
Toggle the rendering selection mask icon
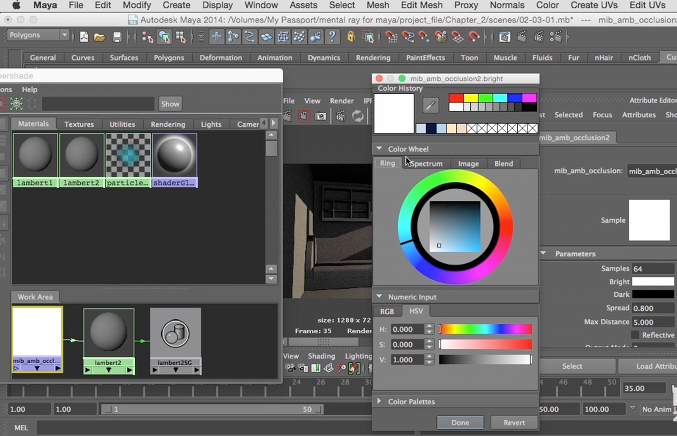[316, 37]
